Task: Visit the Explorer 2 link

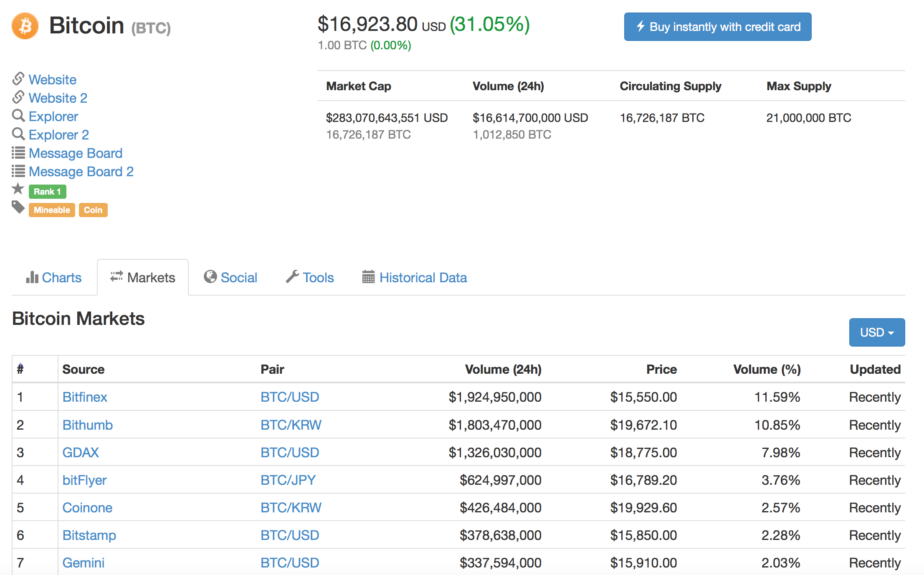Action: click(x=59, y=134)
